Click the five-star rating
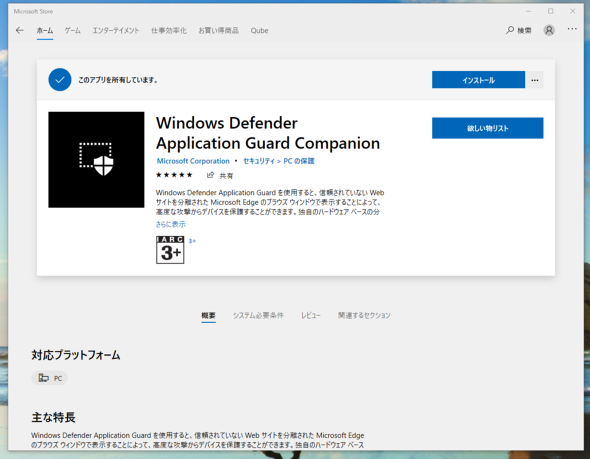590x459 pixels. pos(174,175)
